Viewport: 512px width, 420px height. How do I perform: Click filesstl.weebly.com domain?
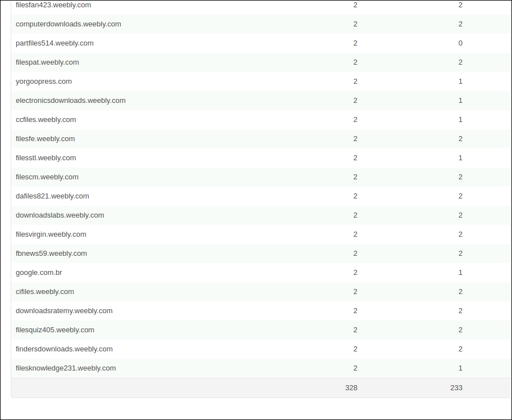pyautogui.click(x=46, y=158)
